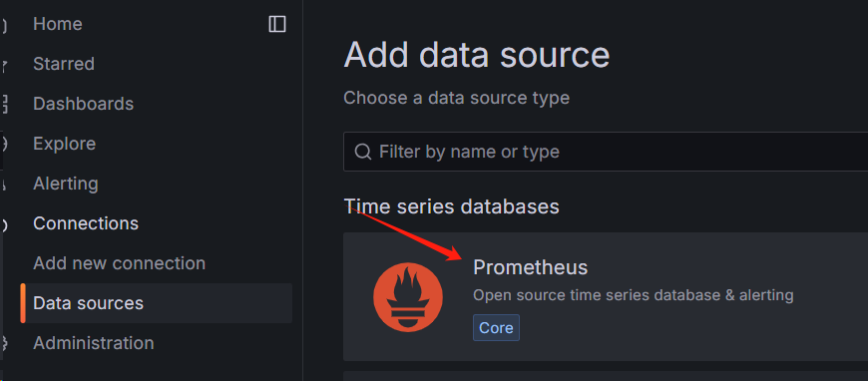Select the partially visible card below Prometheus

pyautogui.click(x=606, y=376)
